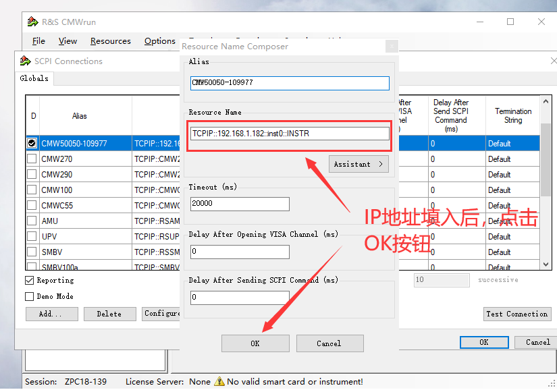Enable the CMW270 row checkbox
This screenshot has height=392, width=557.
pyautogui.click(x=32, y=159)
